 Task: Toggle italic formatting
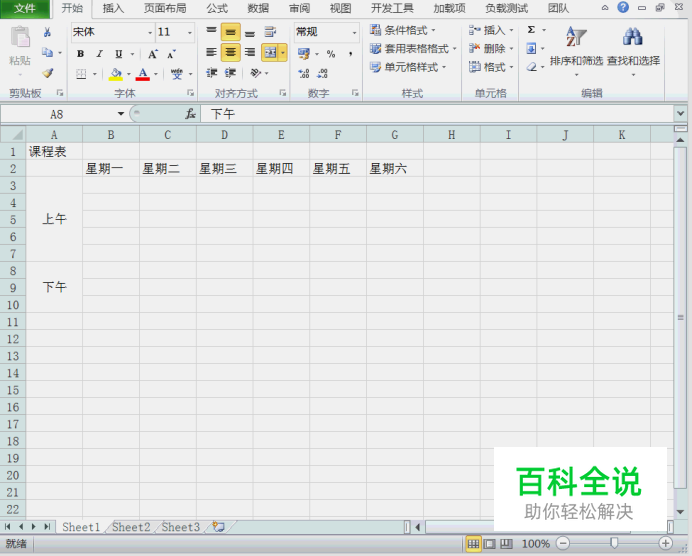[x=99, y=54]
